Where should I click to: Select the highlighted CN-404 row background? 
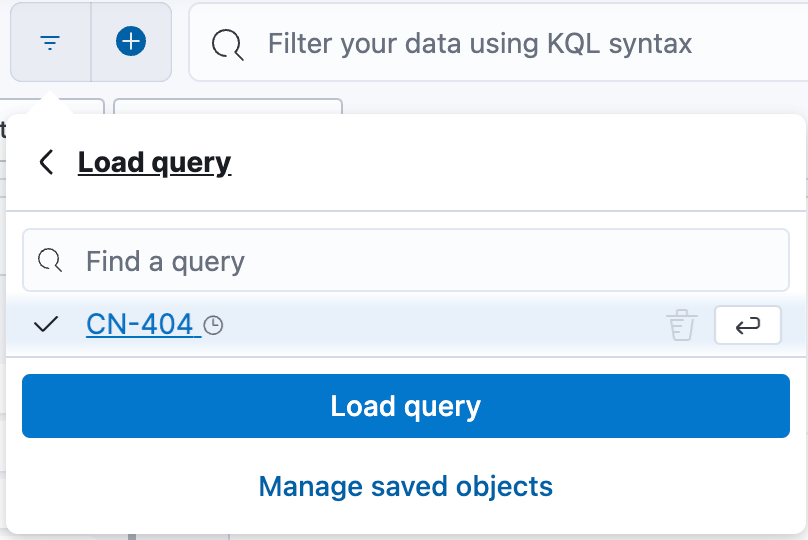[406, 325]
